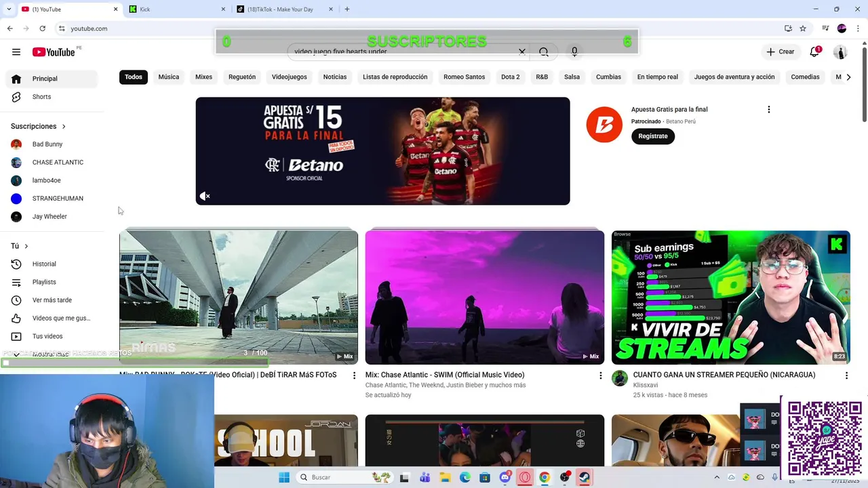
Task: Expand Mostrar más in sidebar
Action: click(50, 354)
